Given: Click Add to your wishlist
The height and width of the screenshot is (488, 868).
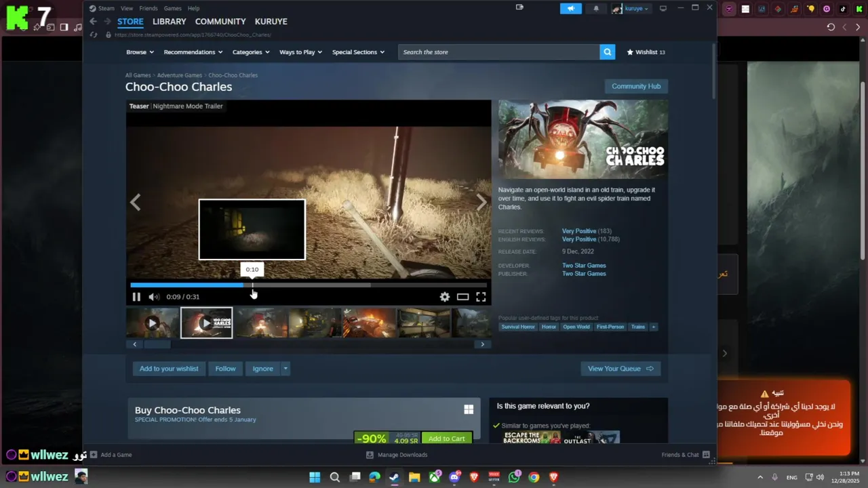Looking at the screenshot, I should click(x=169, y=369).
